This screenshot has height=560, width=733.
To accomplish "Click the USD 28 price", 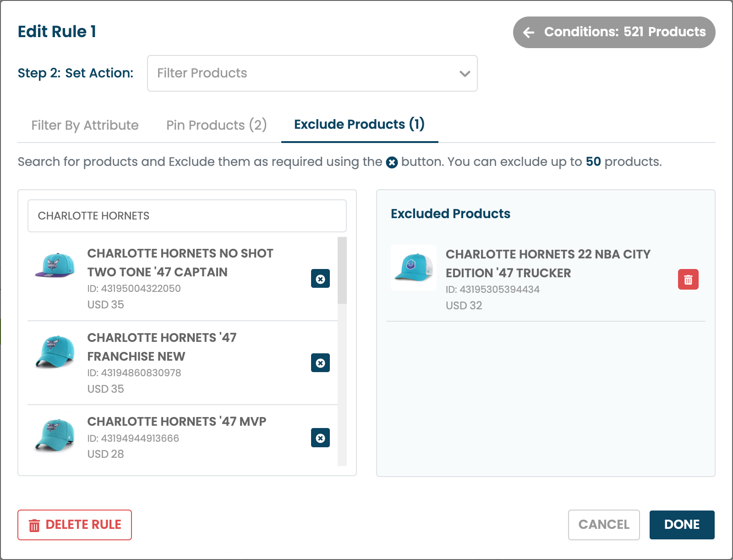I will pos(106,454).
